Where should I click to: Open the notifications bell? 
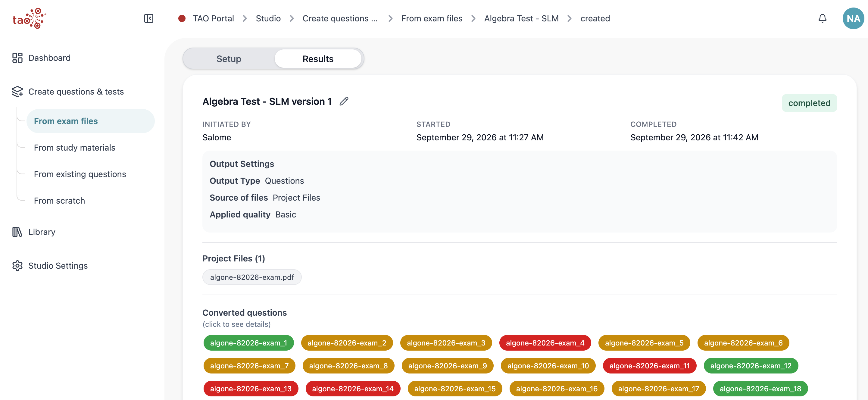pos(822,19)
